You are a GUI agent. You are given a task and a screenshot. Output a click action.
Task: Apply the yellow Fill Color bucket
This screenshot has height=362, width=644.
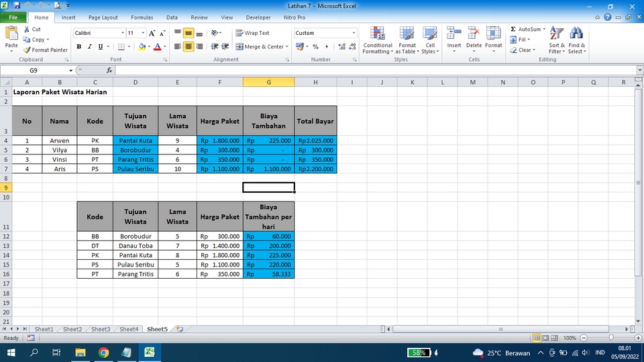pos(142,46)
